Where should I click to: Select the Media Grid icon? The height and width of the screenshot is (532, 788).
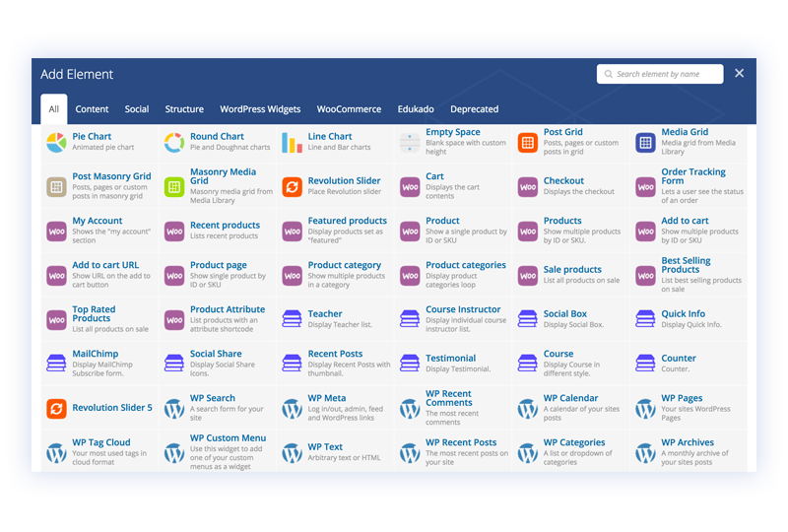click(x=645, y=143)
